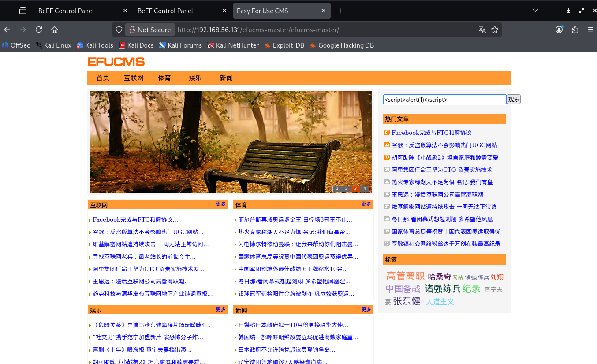
Task: Open the Firefox View tab list icon
Action: (x=23, y=11)
